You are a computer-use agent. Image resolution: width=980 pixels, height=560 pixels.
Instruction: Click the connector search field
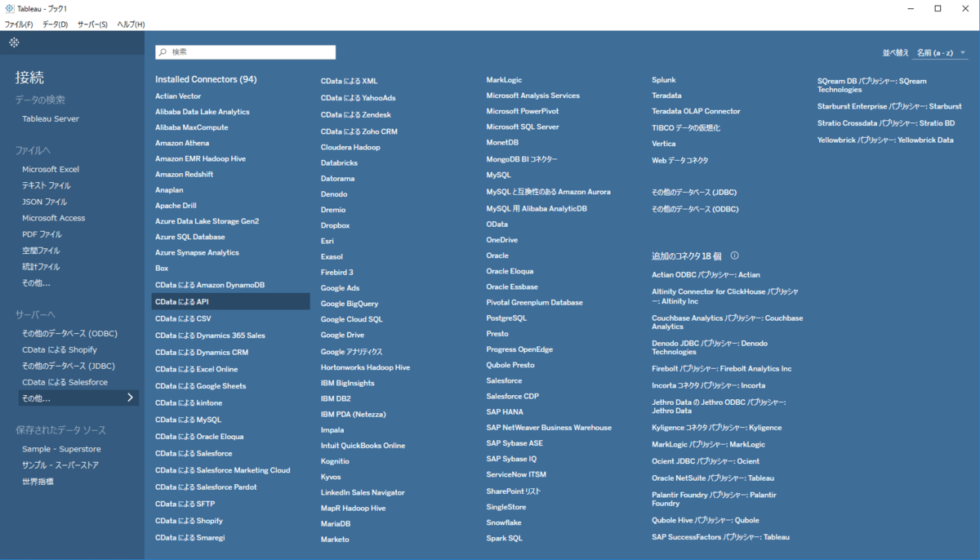246,52
